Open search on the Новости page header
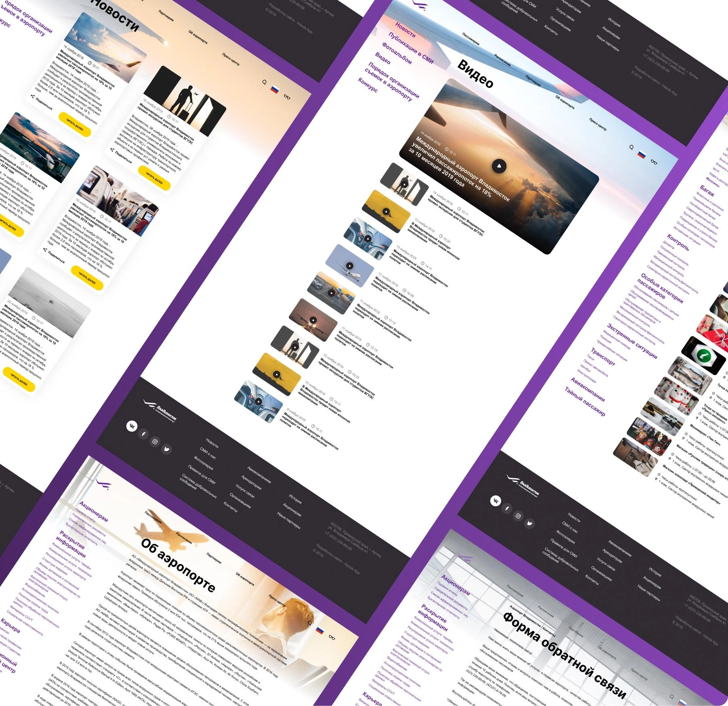 tap(265, 82)
